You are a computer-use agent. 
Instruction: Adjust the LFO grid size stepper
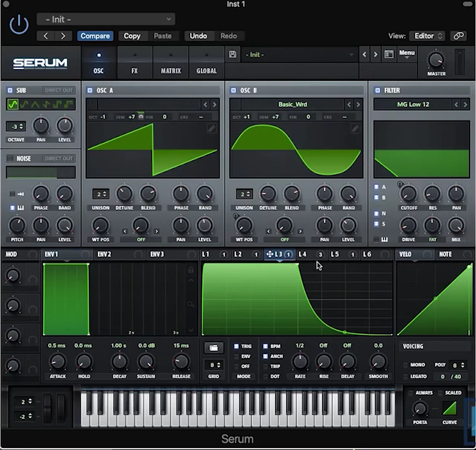click(x=214, y=365)
